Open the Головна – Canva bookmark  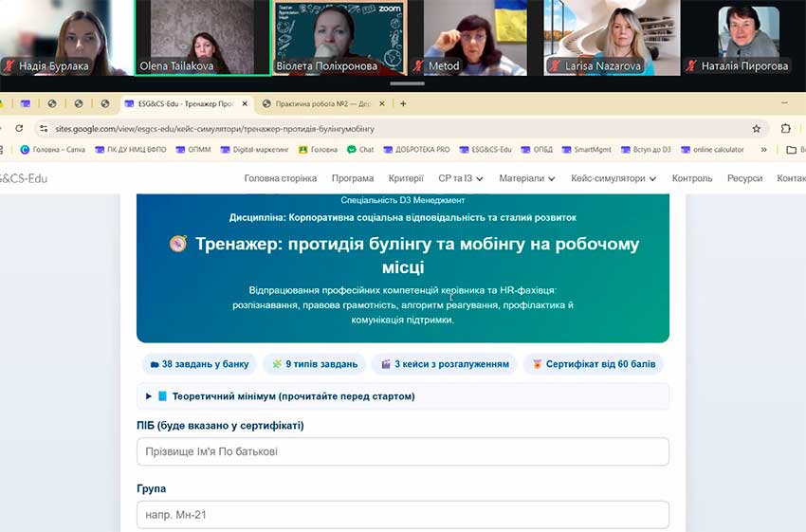[52, 150]
